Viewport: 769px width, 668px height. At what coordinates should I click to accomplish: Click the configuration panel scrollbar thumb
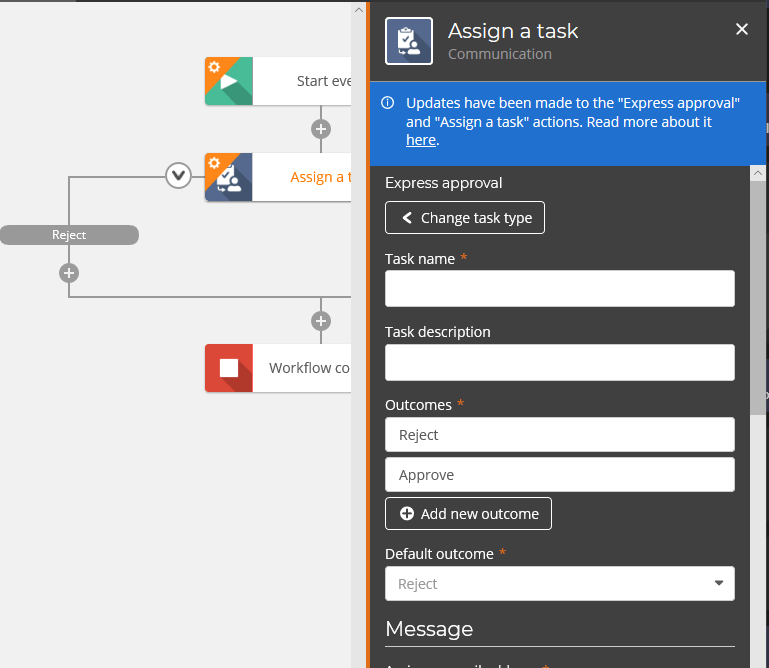(758, 298)
